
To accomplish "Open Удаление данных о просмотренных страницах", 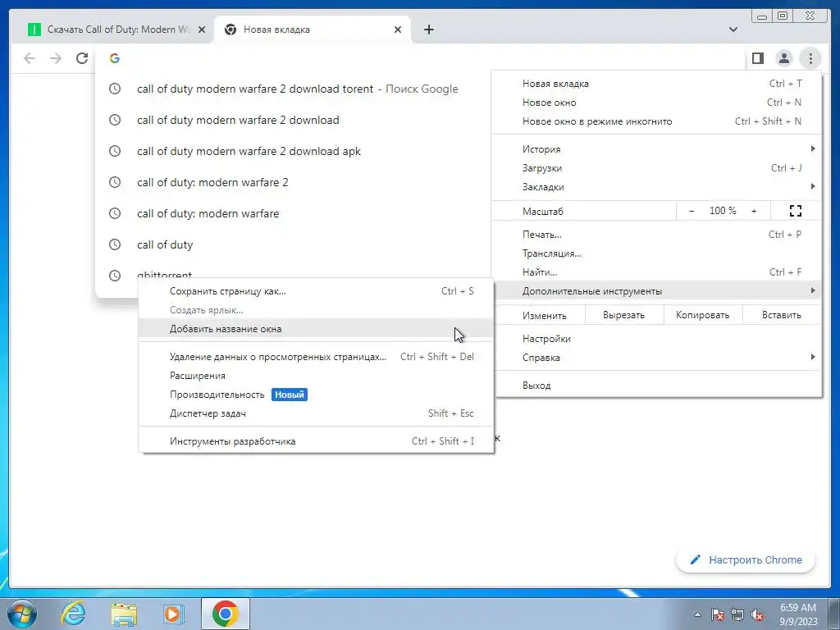I will point(316,357).
